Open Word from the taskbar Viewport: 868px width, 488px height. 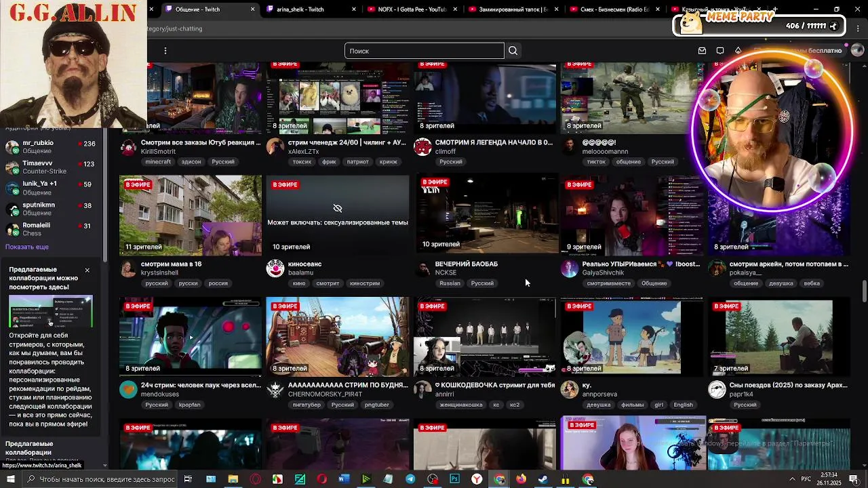[x=344, y=479]
